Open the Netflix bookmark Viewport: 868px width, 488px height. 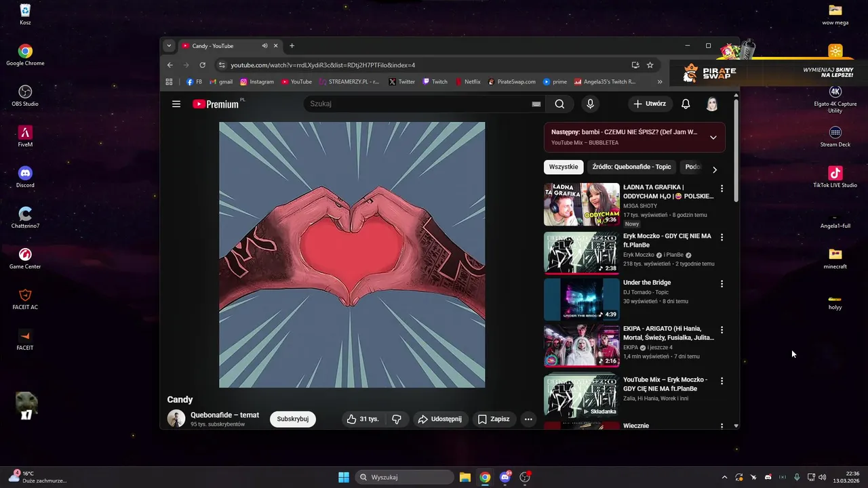click(x=468, y=81)
